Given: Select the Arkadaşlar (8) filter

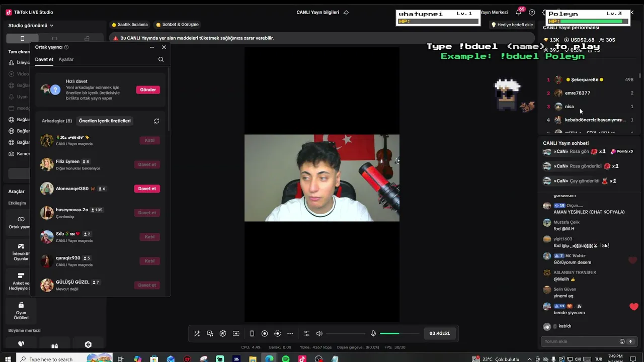Looking at the screenshot, I should click(57, 121).
